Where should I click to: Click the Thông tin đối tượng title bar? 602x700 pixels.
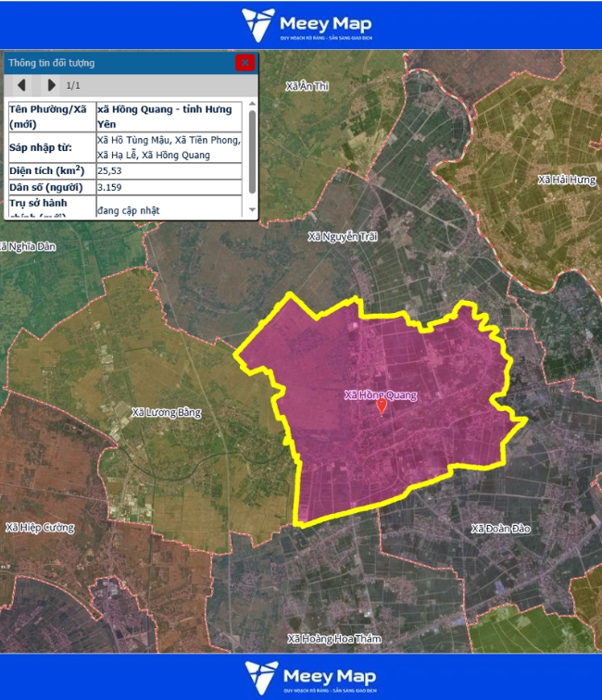coord(111,63)
